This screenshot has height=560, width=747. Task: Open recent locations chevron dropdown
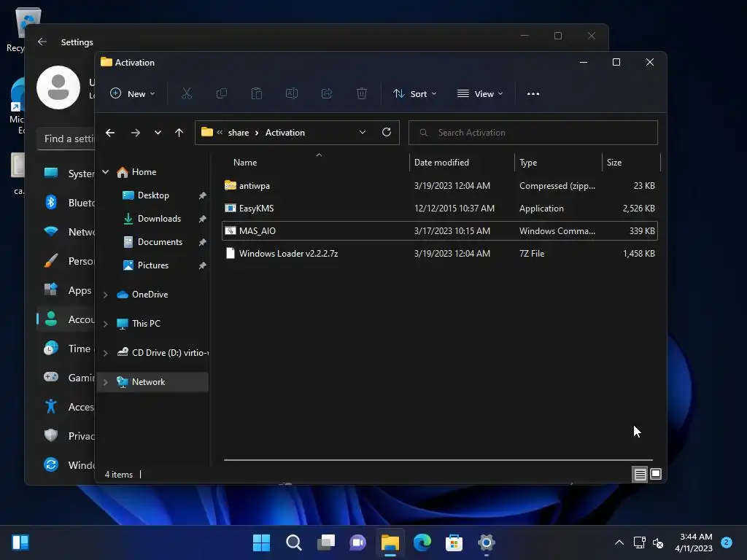[x=158, y=133]
